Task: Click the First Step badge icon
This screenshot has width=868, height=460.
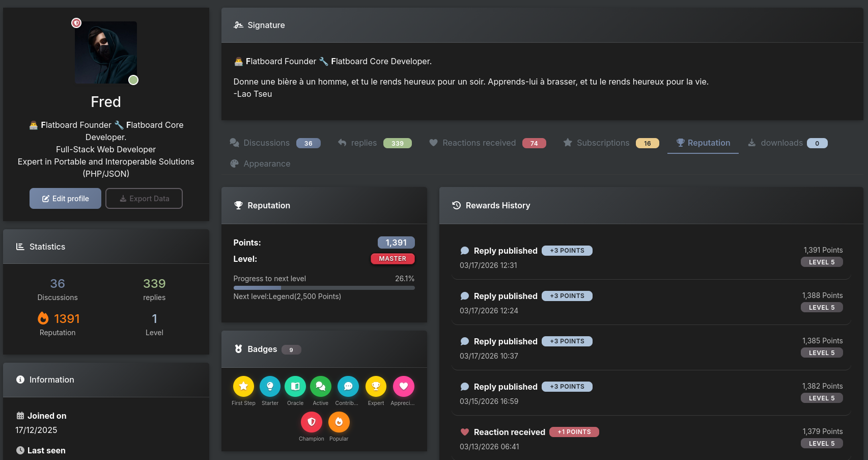Action: [243, 387]
